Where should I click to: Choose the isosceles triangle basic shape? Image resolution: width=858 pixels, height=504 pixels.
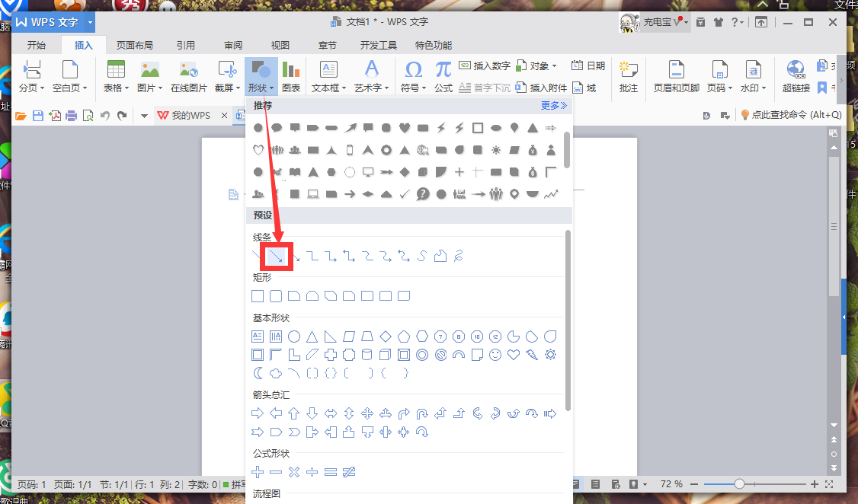click(x=312, y=337)
